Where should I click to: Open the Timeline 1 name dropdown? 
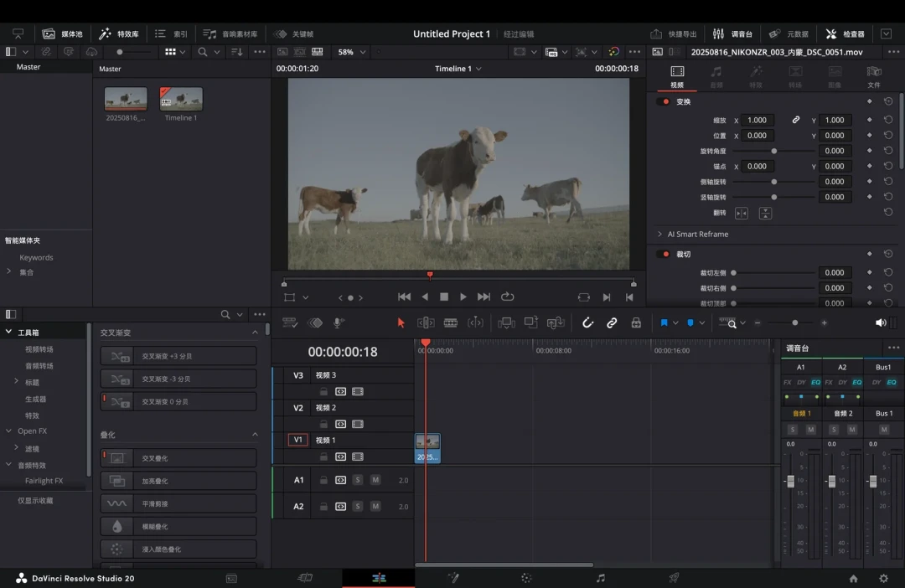[458, 69]
